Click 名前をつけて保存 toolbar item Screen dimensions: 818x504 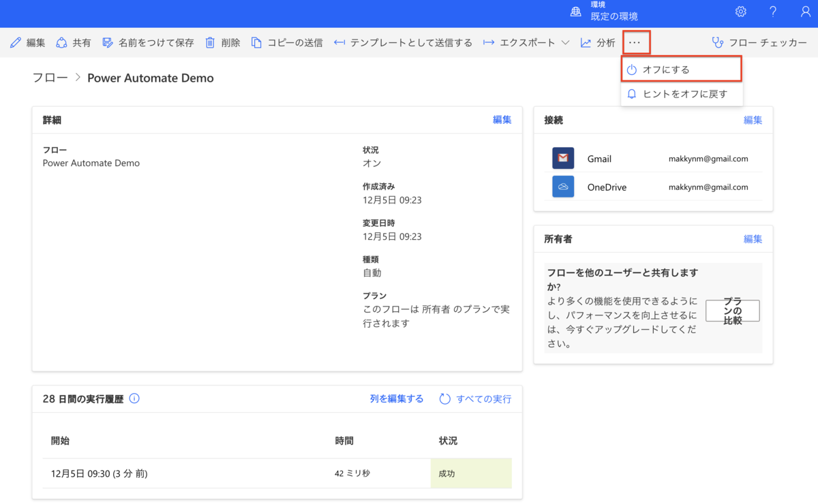[x=156, y=43]
